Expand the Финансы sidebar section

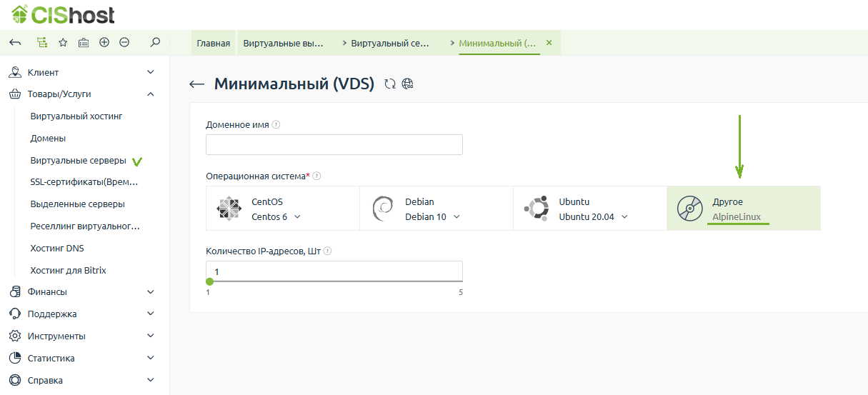pos(150,291)
